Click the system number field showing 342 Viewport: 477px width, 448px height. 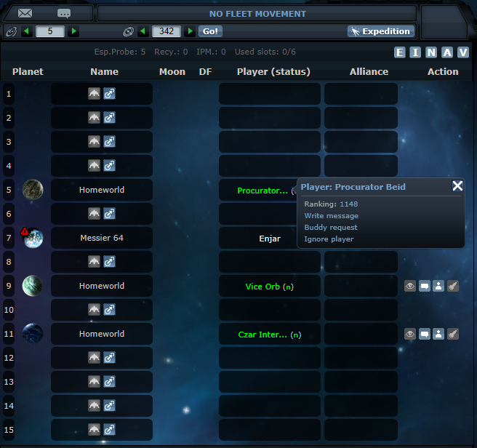tap(167, 31)
